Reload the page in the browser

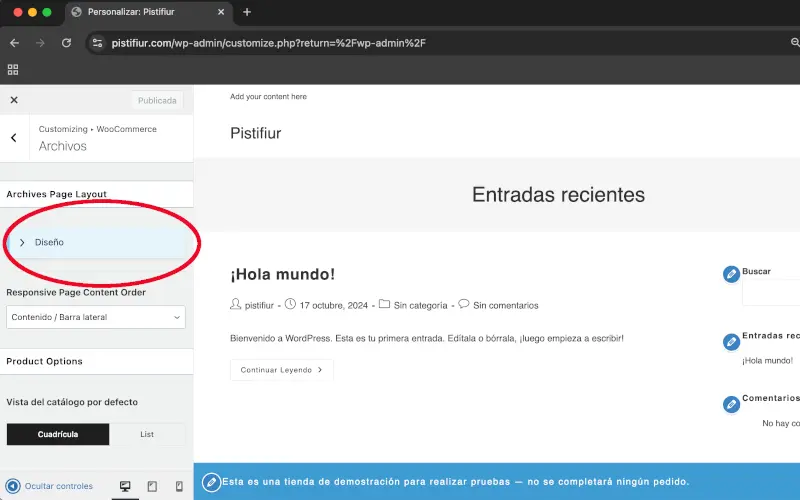click(x=66, y=43)
